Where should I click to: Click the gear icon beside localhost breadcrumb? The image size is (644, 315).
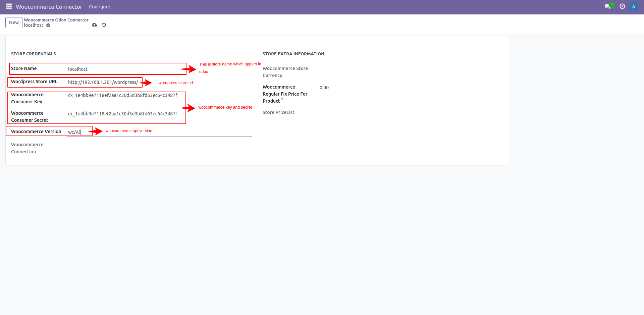tap(48, 25)
